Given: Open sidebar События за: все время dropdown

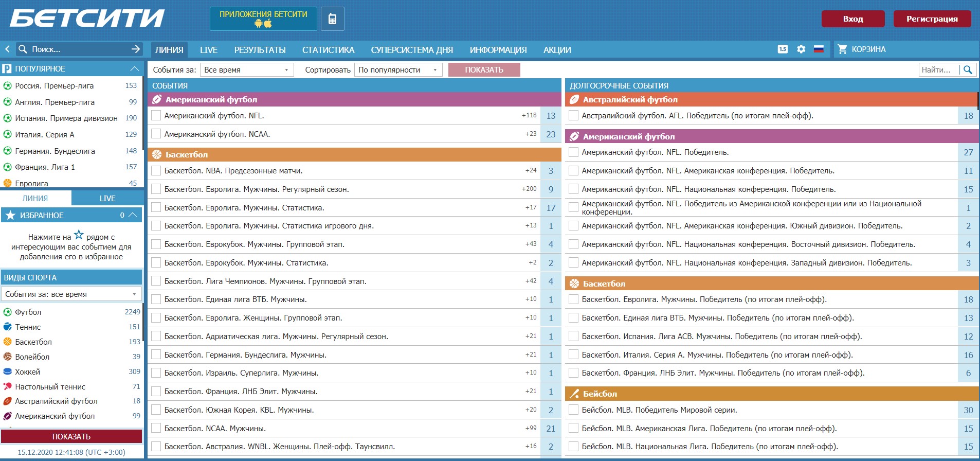Looking at the screenshot, I should point(71,294).
